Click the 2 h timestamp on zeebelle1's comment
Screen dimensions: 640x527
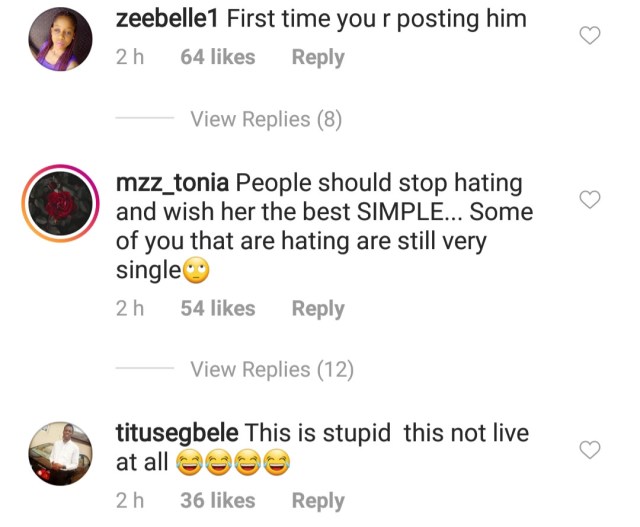(130, 58)
